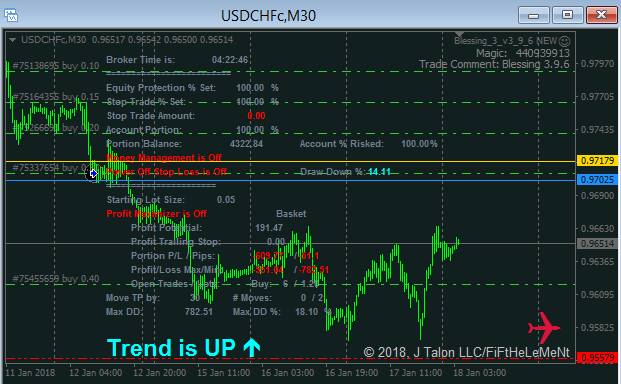Viewport: 621px width, 384px height.
Task: Click the cyan up arrow beside Trend is UP
Action: (251, 348)
